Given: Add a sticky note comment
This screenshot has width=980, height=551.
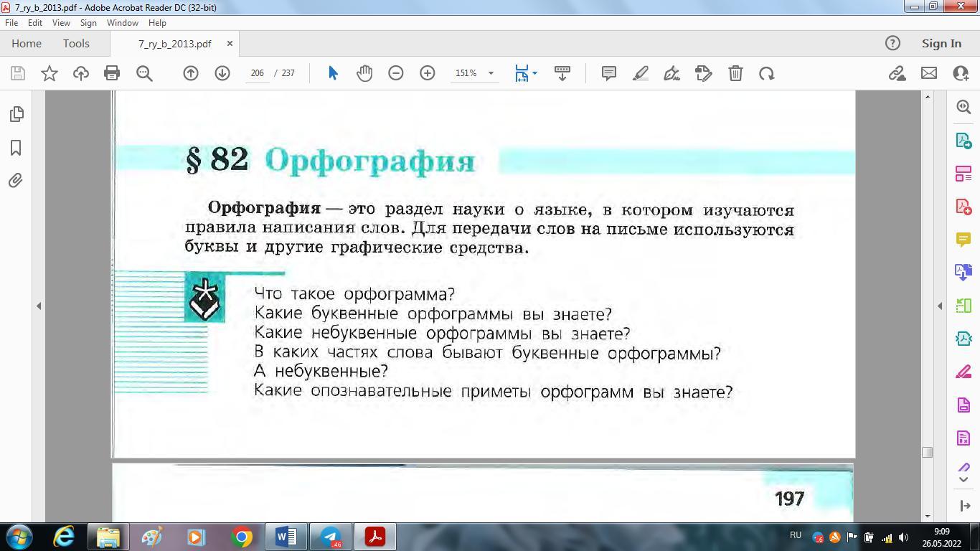Looking at the screenshot, I should point(609,73).
